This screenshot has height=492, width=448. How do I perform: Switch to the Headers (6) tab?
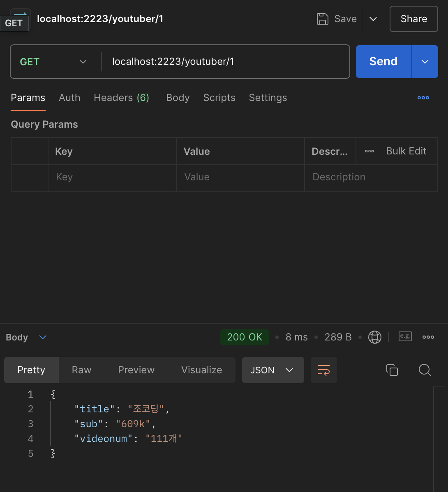(121, 98)
